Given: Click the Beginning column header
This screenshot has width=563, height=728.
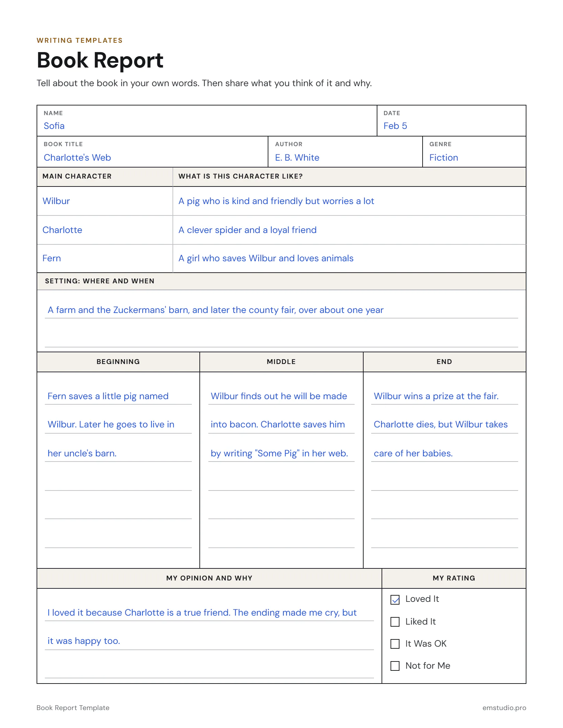Looking at the screenshot, I should [118, 362].
